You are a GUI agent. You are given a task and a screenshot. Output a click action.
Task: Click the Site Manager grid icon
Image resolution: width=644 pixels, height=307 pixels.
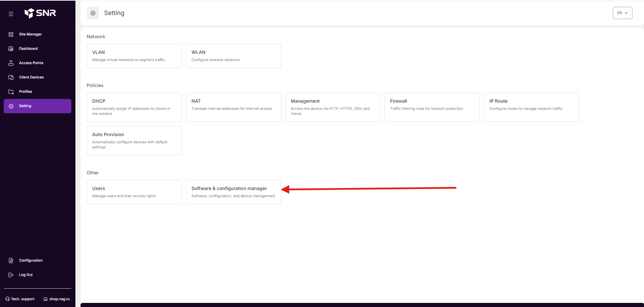(x=11, y=34)
